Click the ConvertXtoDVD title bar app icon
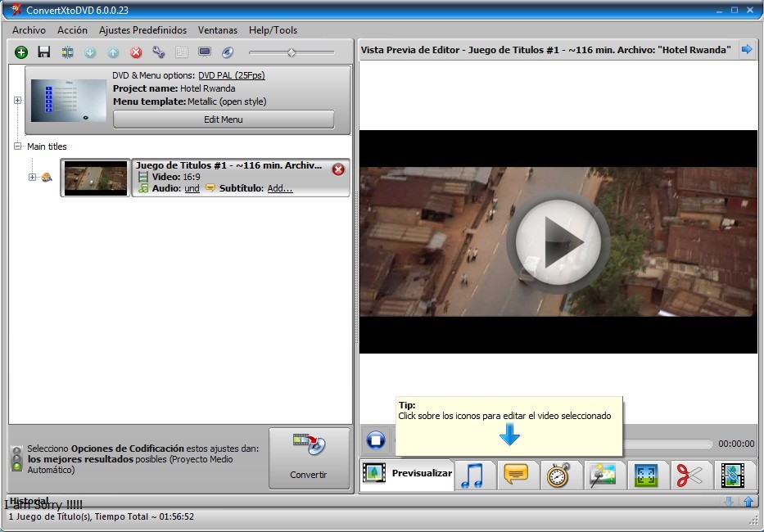The width and height of the screenshot is (764, 532). 16,9
